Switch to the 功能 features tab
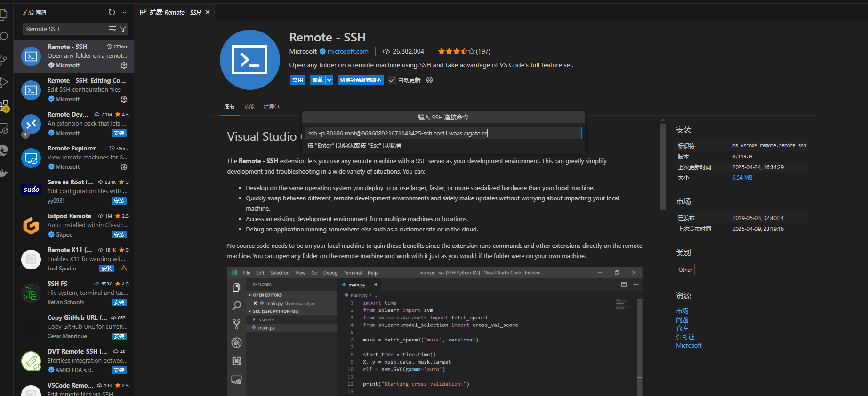The width and height of the screenshot is (868, 396). (249, 107)
